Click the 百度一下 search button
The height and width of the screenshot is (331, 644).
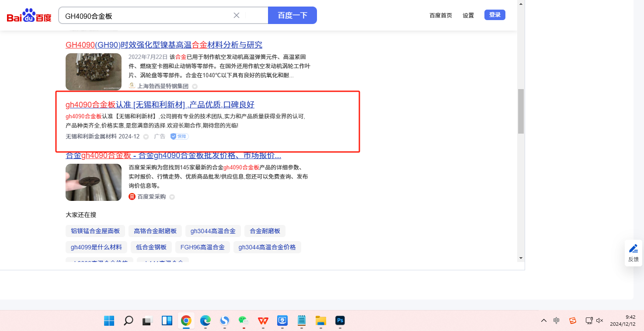pyautogui.click(x=292, y=15)
